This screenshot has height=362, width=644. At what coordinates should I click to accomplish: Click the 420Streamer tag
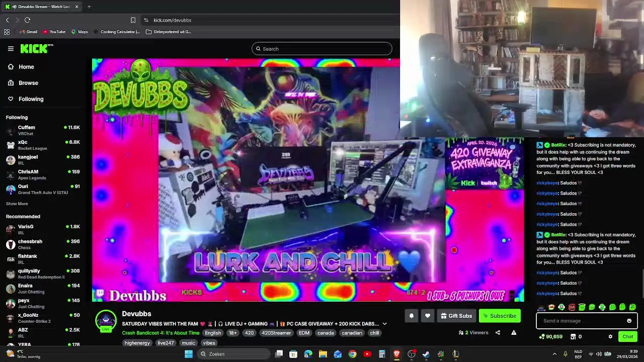(x=276, y=333)
